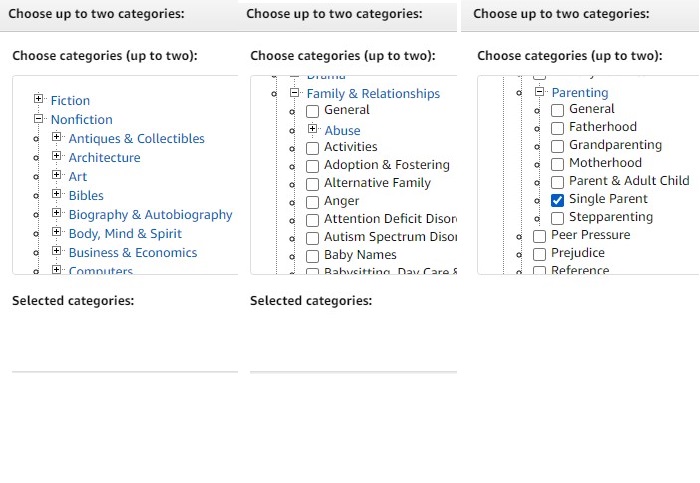Collapse Family & Relationships category

[x=294, y=92]
